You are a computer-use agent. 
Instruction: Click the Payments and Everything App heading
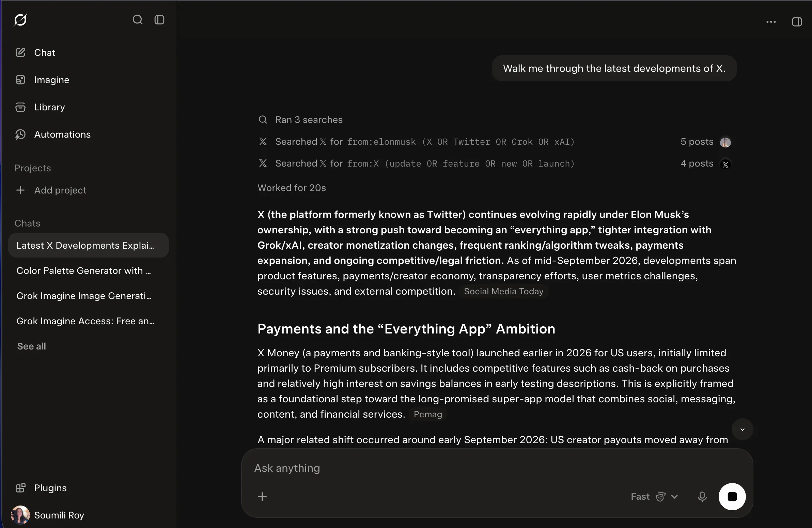coord(406,329)
